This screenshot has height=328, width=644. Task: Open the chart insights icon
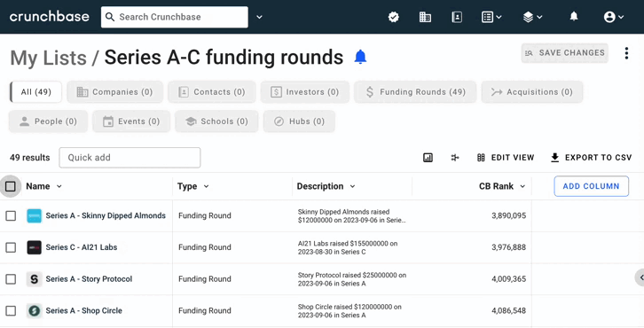pyautogui.click(x=428, y=158)
